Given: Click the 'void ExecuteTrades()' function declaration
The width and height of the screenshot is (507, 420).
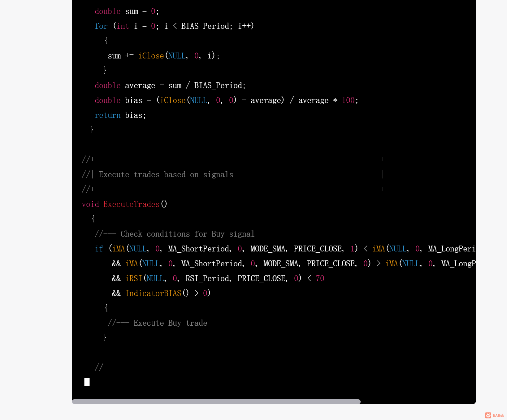Looking at the screenshot, I should click(x=124, y=204).
